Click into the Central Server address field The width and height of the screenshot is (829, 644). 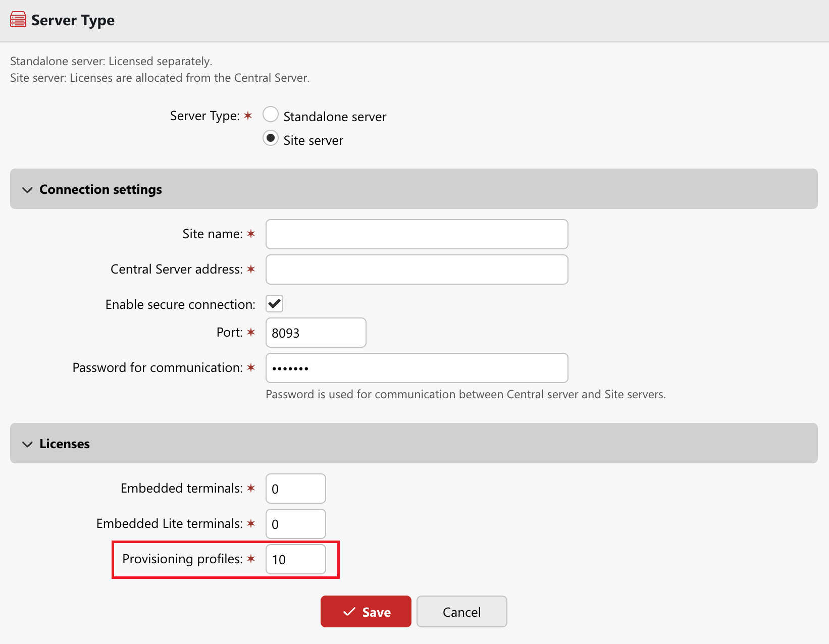coord(417,270)
